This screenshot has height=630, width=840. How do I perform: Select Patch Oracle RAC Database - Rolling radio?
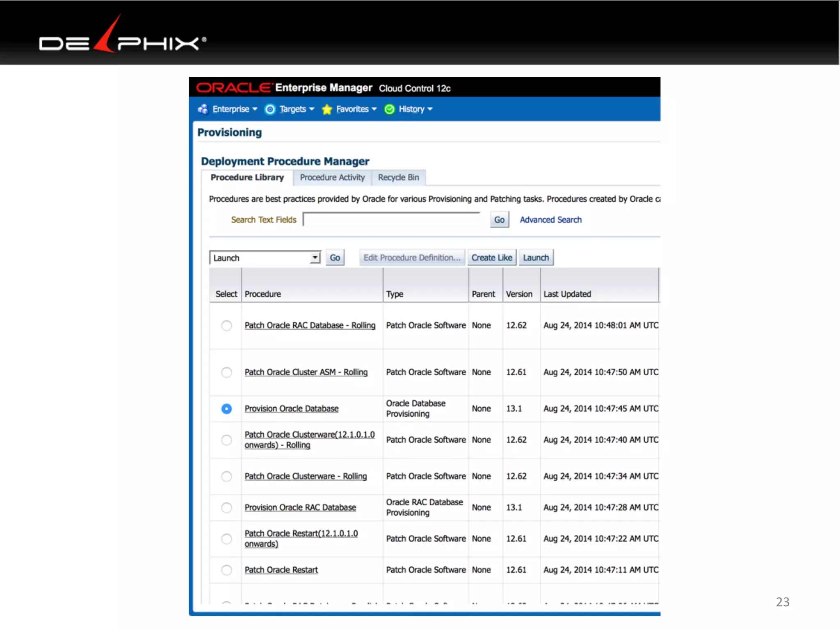pos(226,326)
